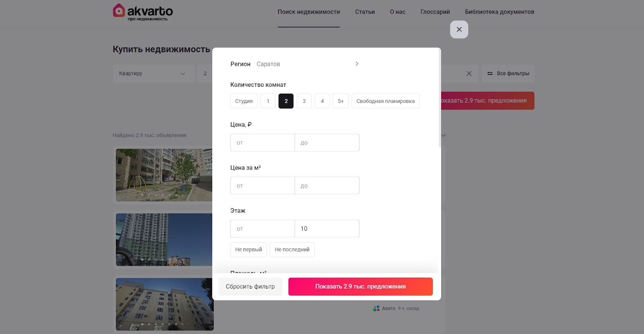Select 5+ rooms option
The image size is (644, 334).
[x=341, y=101]
